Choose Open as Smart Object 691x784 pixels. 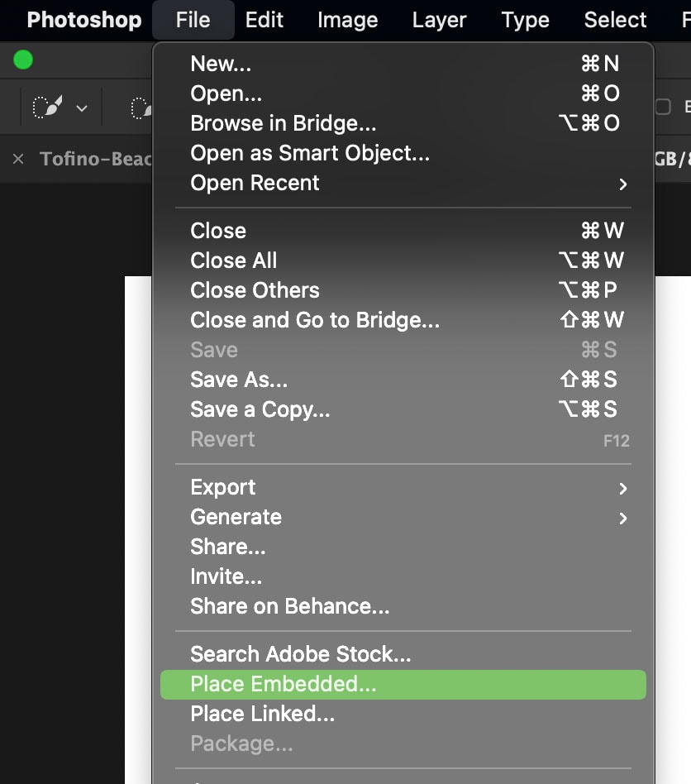[x=310, y=153]
